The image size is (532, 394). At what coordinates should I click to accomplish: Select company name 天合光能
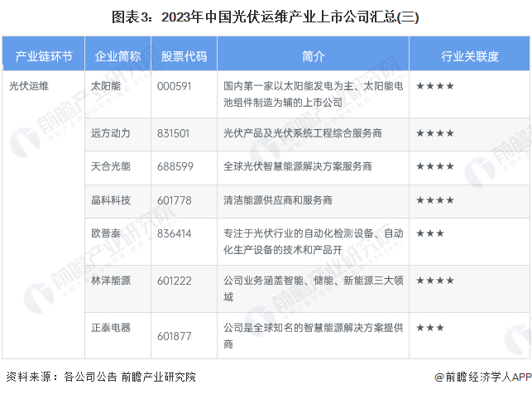(x=111, y=166)
